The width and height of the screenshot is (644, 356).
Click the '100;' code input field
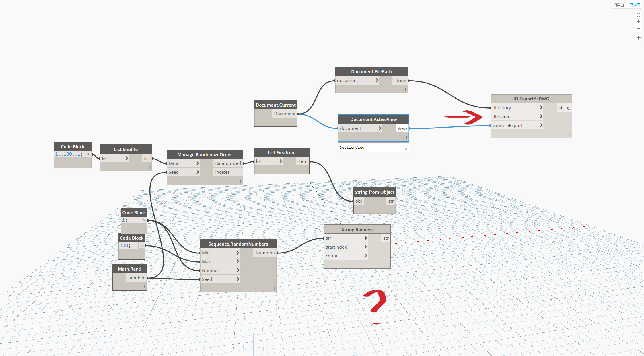click(x=129, y=246)
